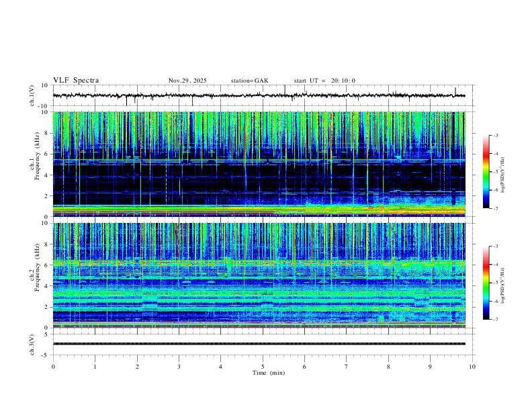Click the upper colorbar's log(PSD) label

pos(503,175)
